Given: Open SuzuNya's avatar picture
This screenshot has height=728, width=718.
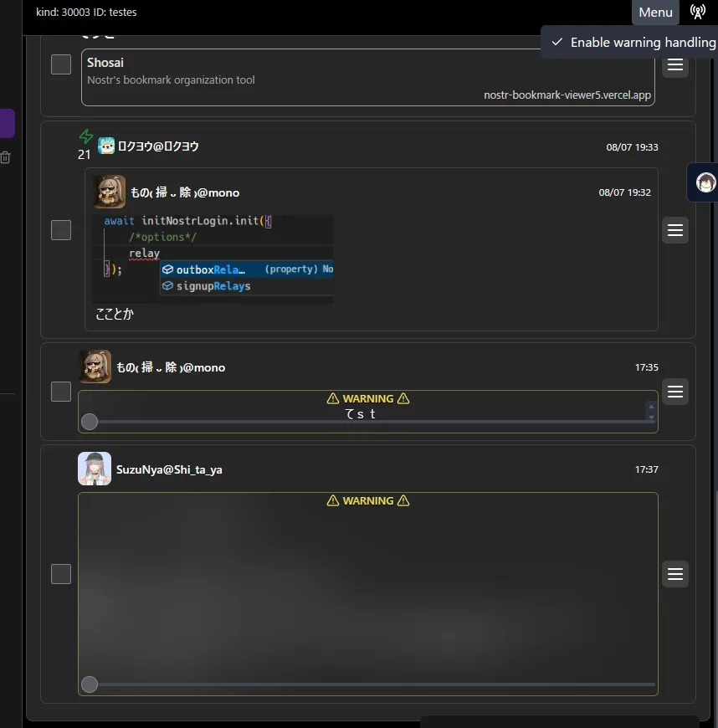Looking at the screenshot, I should click(95, 469).
